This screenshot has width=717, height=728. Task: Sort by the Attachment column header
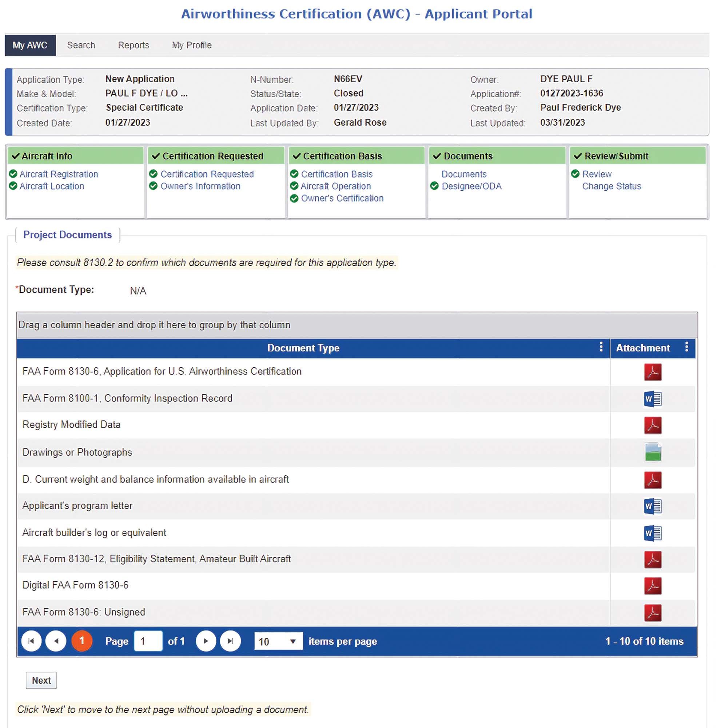tap(643, 348)
